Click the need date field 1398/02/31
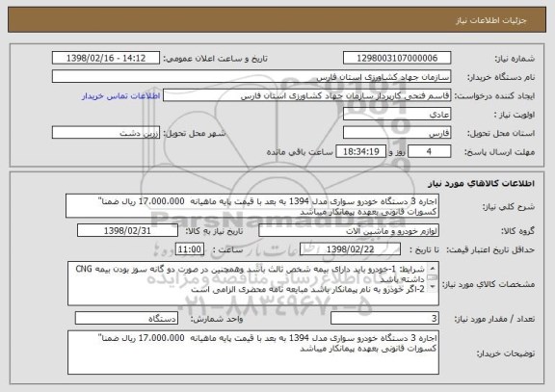555x392 pixels. pos(127,230)
